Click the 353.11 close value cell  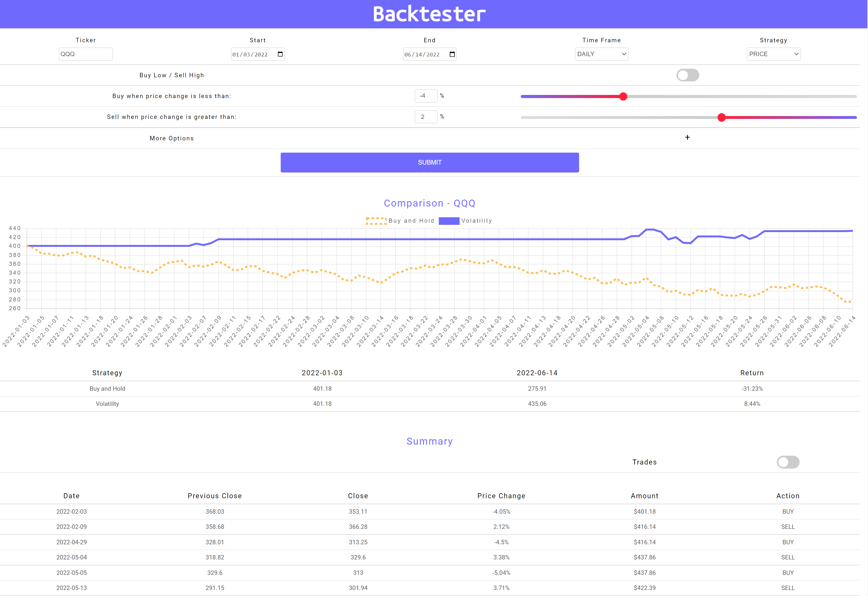point(358,511)
